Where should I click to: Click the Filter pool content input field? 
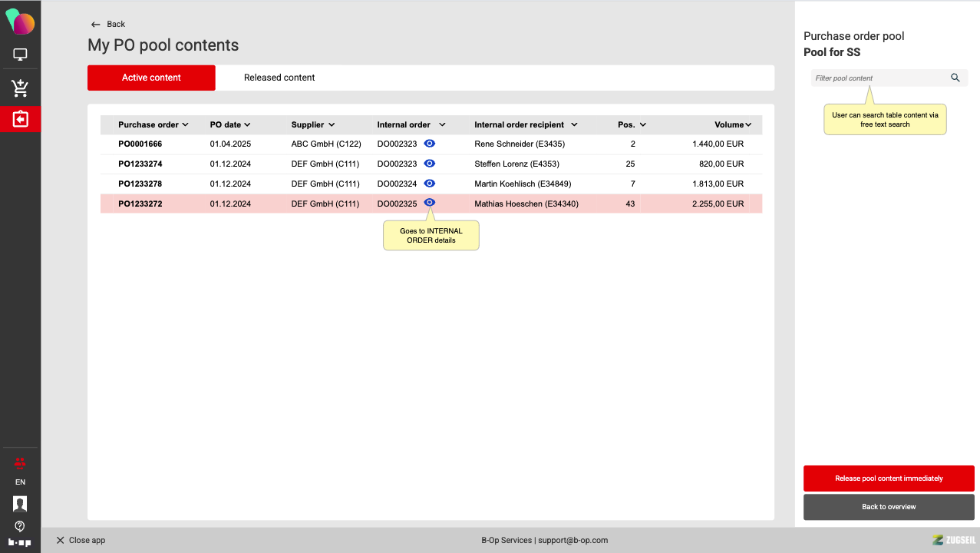click(x=879, y=78)
